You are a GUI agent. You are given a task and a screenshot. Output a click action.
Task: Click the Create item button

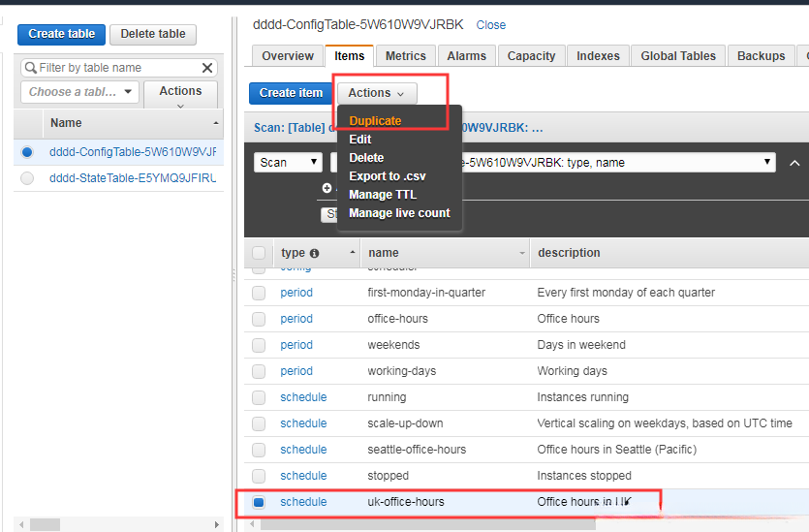coord(291,93)
